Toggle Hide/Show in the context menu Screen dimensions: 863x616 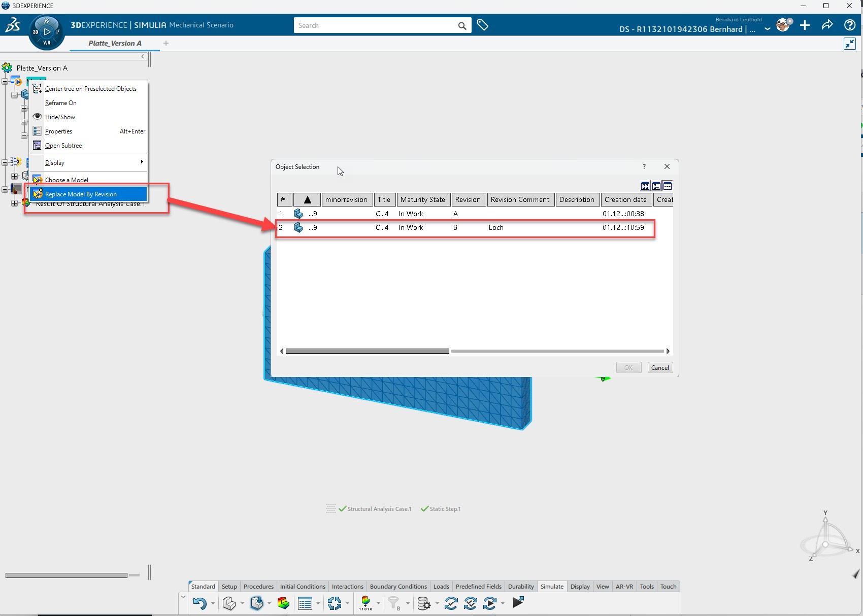click(60, 117)
